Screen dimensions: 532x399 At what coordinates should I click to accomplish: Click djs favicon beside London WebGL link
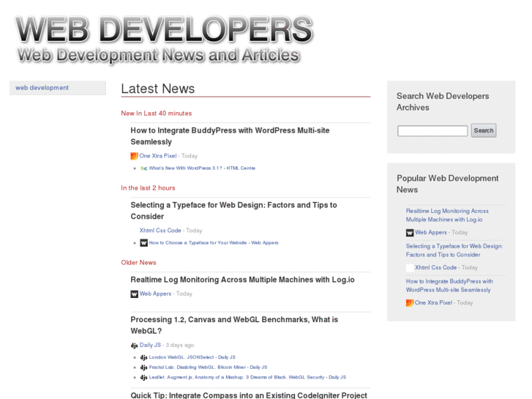(144, 357)
